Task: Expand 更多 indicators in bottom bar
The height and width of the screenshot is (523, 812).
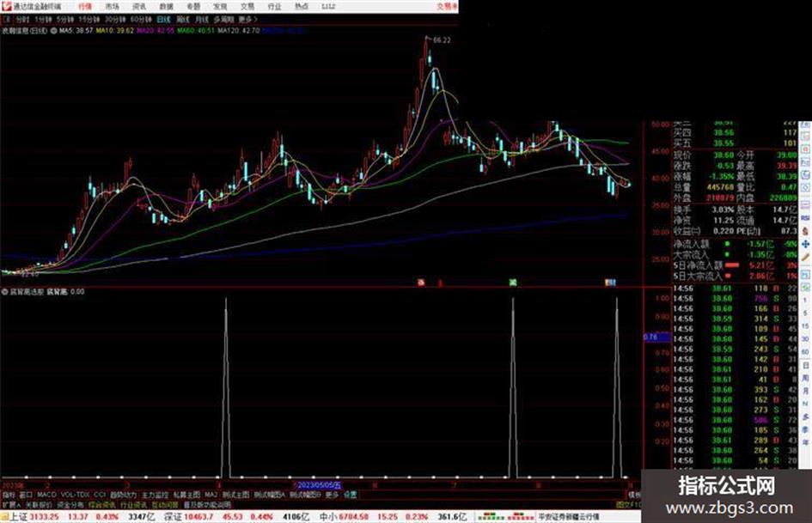Action: pyautogui.click(x=332, y=495)
